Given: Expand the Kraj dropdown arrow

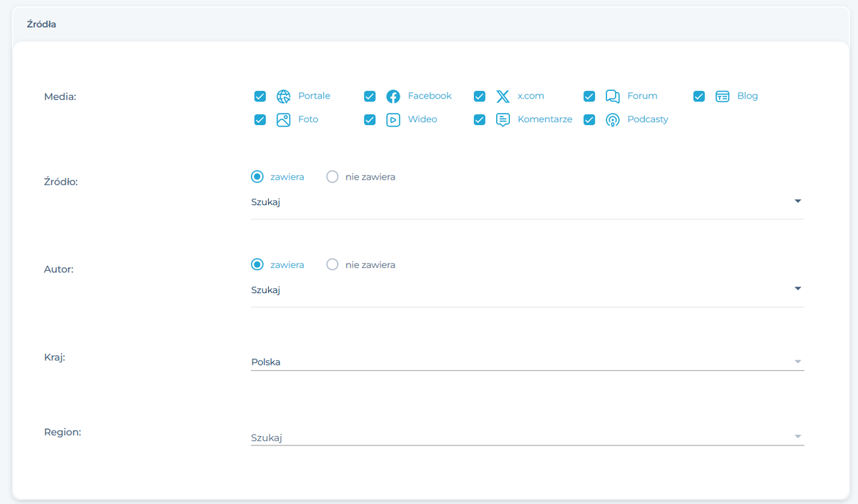Looking at the screenshot, I should pyautogui.click(x=798, y=362).
